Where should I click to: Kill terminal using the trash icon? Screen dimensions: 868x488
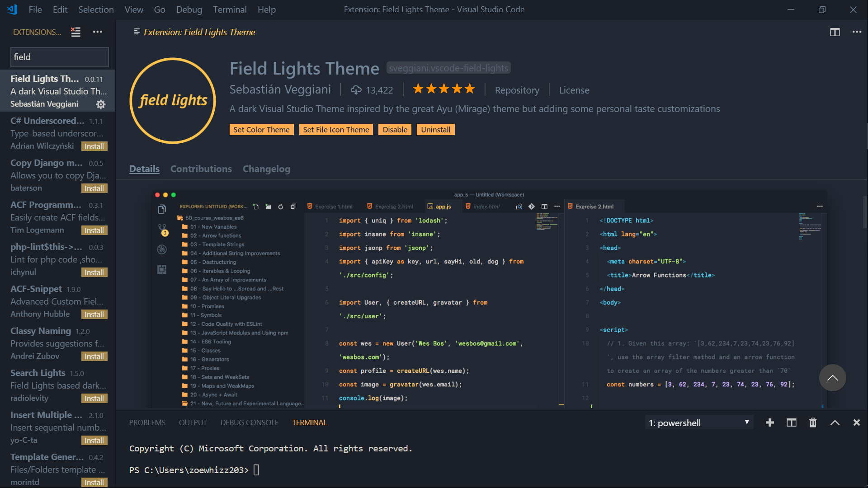[813, 422]
